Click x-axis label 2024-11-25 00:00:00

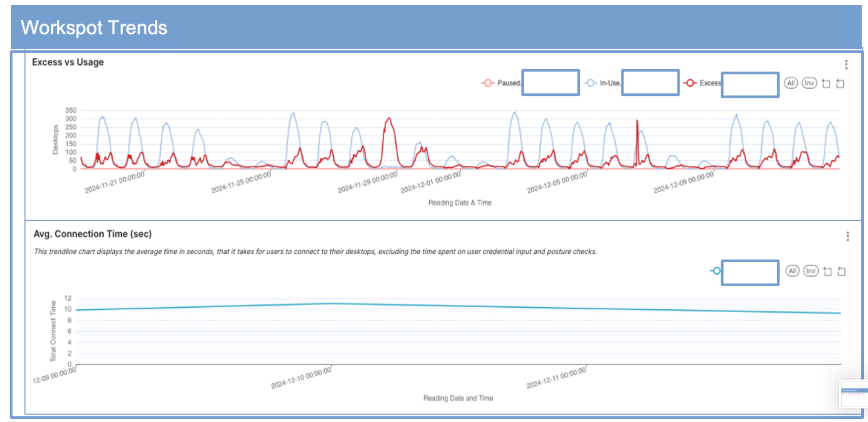click(241, 182)
